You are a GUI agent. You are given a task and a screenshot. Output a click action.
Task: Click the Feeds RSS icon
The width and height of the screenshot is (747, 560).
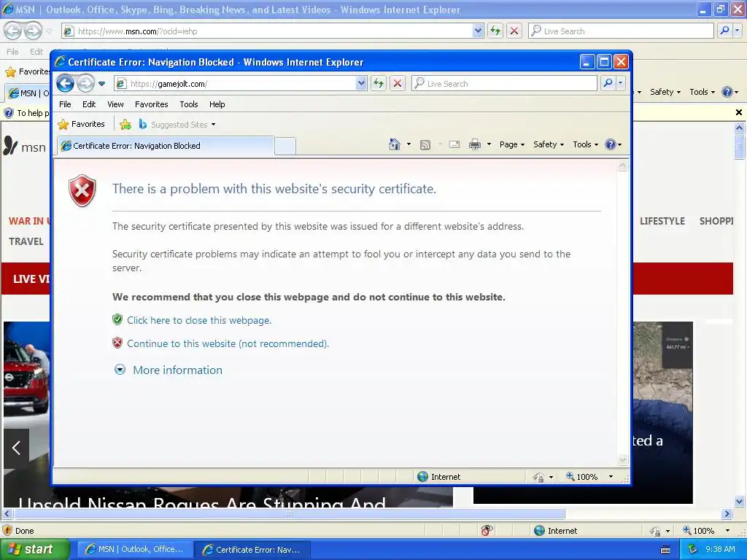click(x=425, y=145)
